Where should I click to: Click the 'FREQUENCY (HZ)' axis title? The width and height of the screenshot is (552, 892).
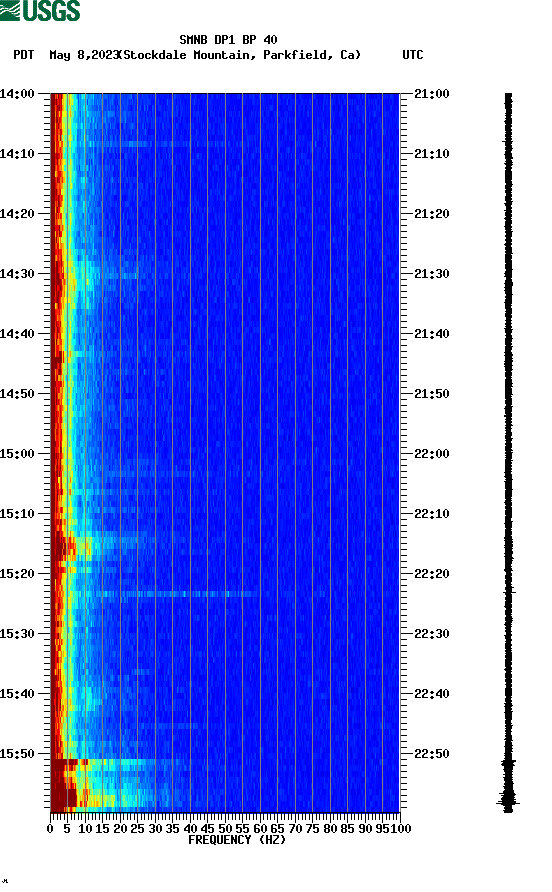pyautogui.click(x=237, y=840)
